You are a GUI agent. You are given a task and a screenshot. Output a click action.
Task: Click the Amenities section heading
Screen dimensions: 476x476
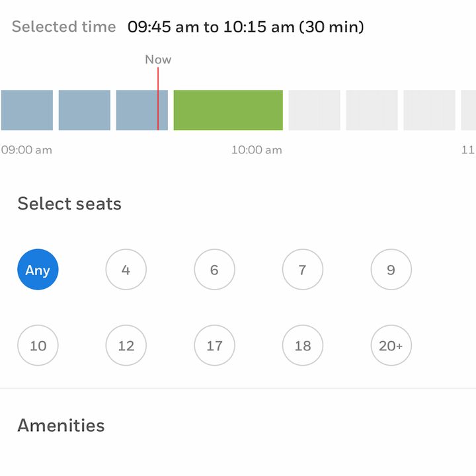tap(61, 425)
